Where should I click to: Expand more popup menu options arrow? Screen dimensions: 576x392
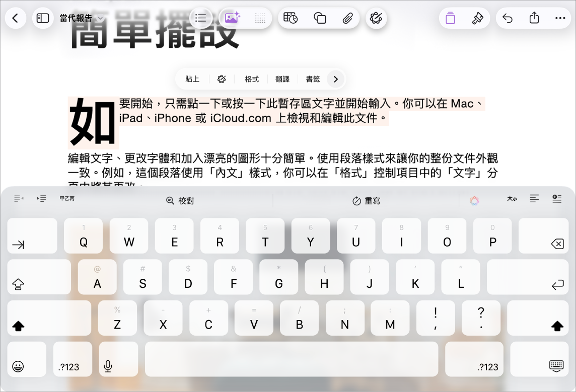point(335,79)
